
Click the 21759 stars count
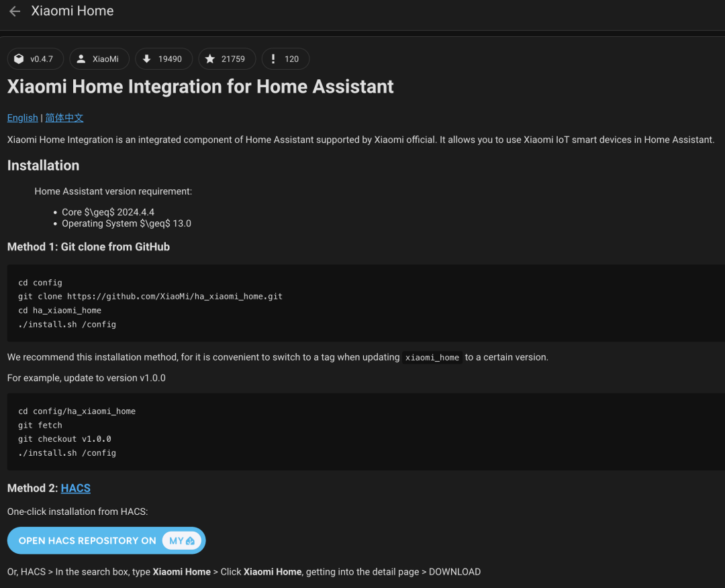pyautogui.click(x=233, y=59)
